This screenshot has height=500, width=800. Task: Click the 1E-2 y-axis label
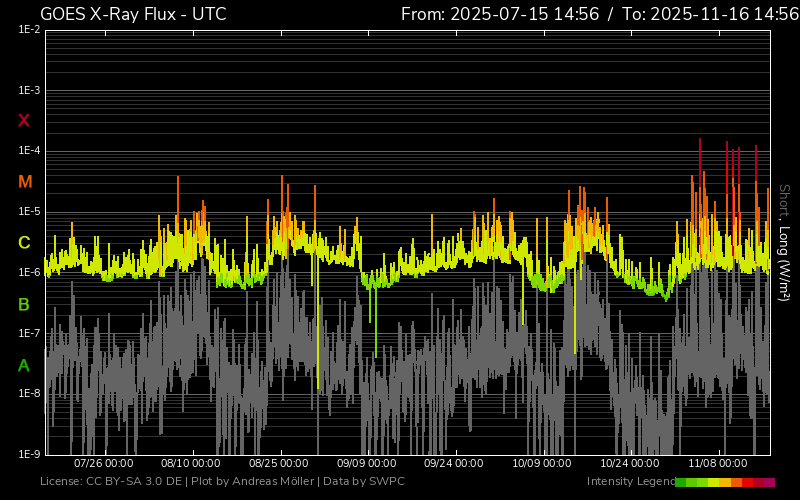[x=29, y=30]
